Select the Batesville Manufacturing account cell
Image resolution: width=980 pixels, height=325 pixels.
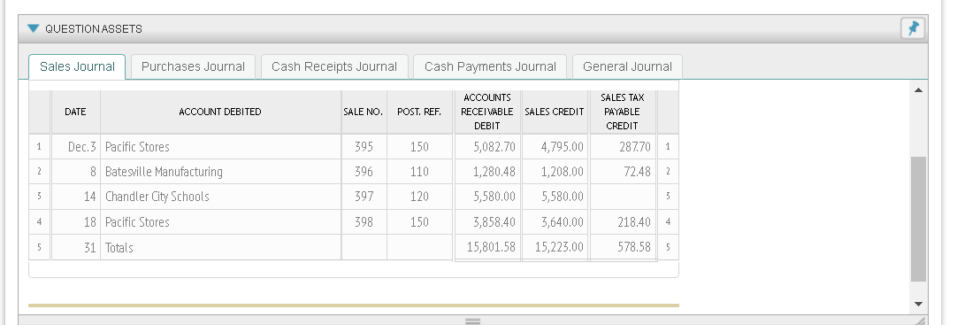coord(220,172)
